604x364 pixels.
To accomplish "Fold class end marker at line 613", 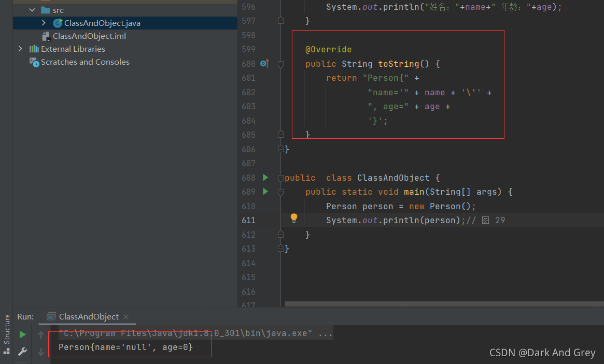I will tap(281, 249).
